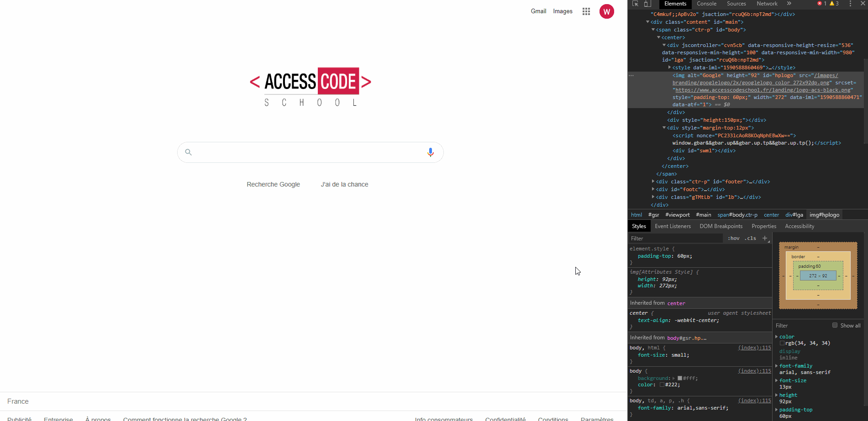868x421 pixels.
Task: Expand computed height property
Action: (x=777, y=395)
